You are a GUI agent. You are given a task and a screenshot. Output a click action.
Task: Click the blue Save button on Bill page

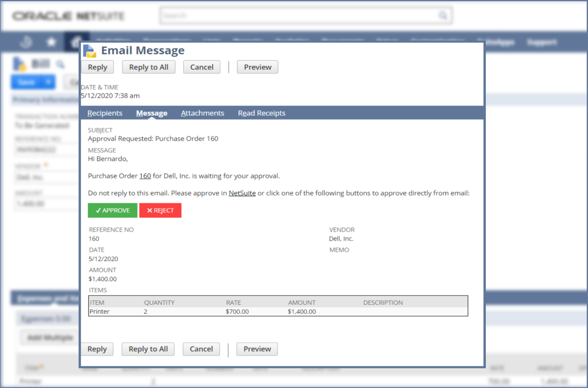pos(27,82)
